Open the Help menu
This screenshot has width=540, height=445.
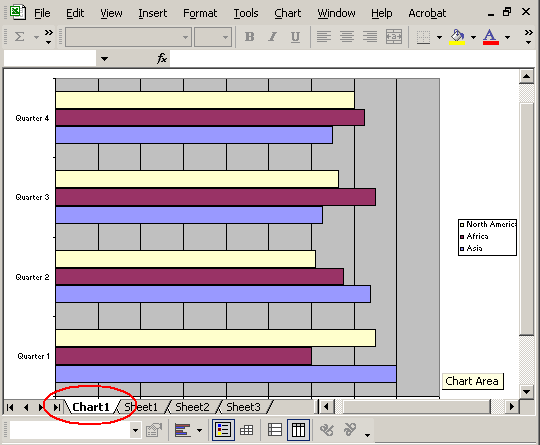[382, 13]
